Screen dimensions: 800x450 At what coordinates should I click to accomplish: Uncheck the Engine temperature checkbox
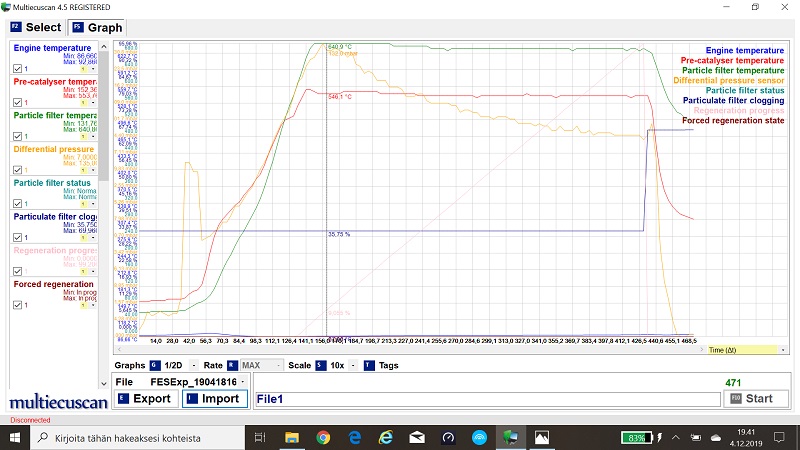point(17,68)
